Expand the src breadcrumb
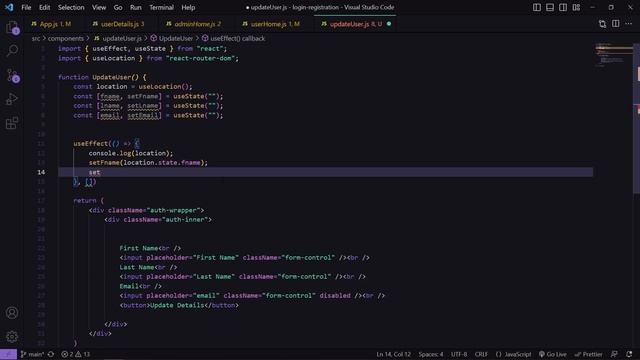The image size is (640, 360). click(x=36, y=38)
